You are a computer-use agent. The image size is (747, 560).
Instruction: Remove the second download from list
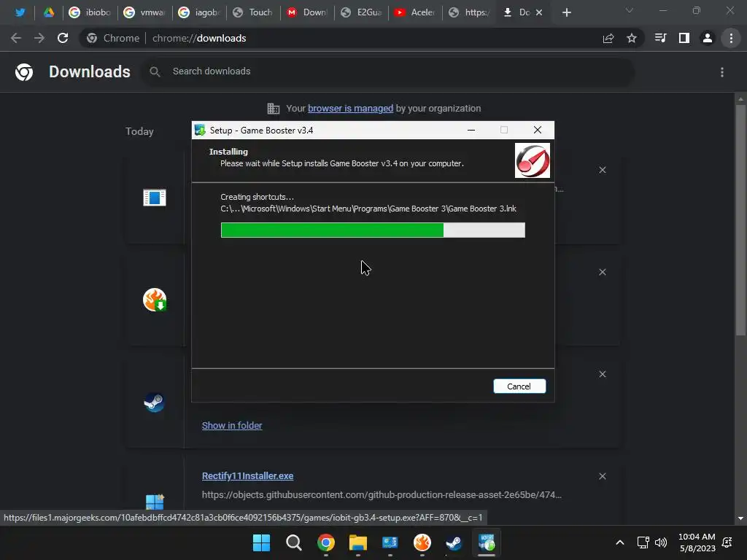[602, 272]
